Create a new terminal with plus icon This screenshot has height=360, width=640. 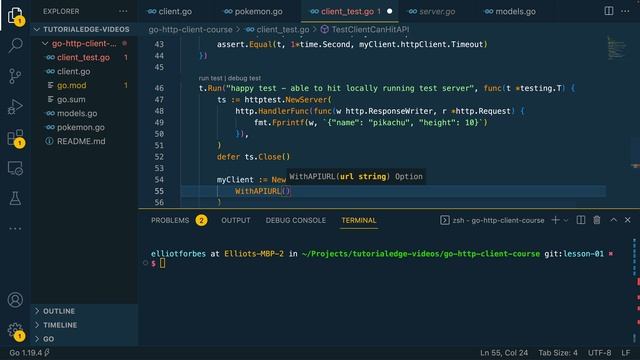click(x=556, y=220)
